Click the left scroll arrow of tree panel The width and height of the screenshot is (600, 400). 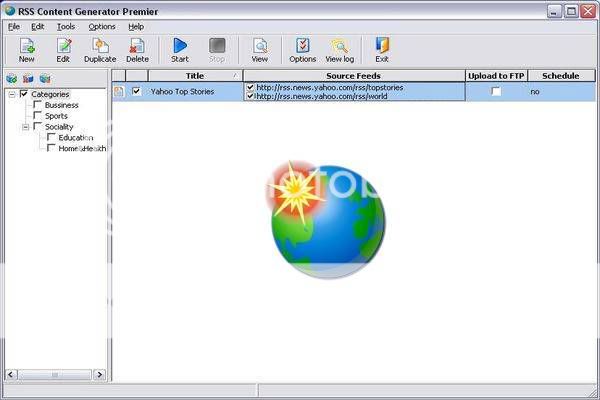coord(11,374)
